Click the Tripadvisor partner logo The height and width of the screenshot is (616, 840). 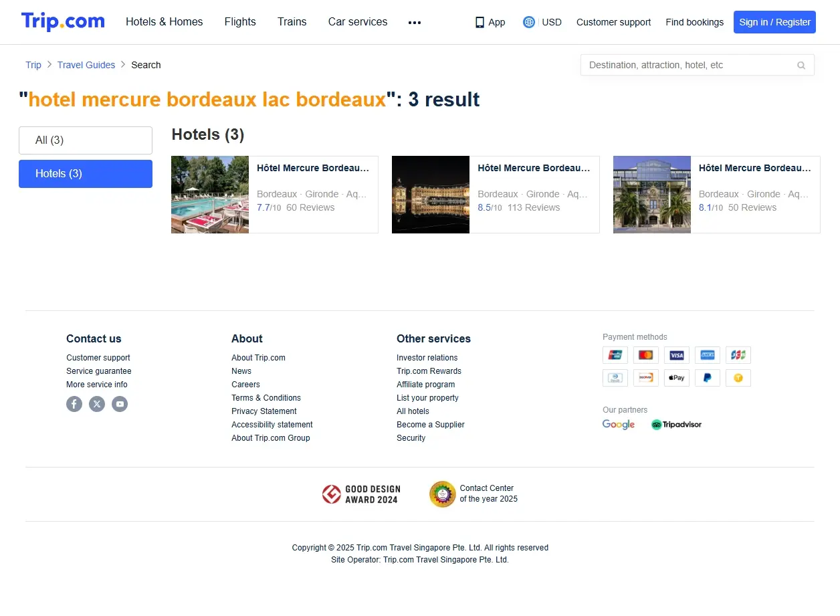(x=676, y=425)
